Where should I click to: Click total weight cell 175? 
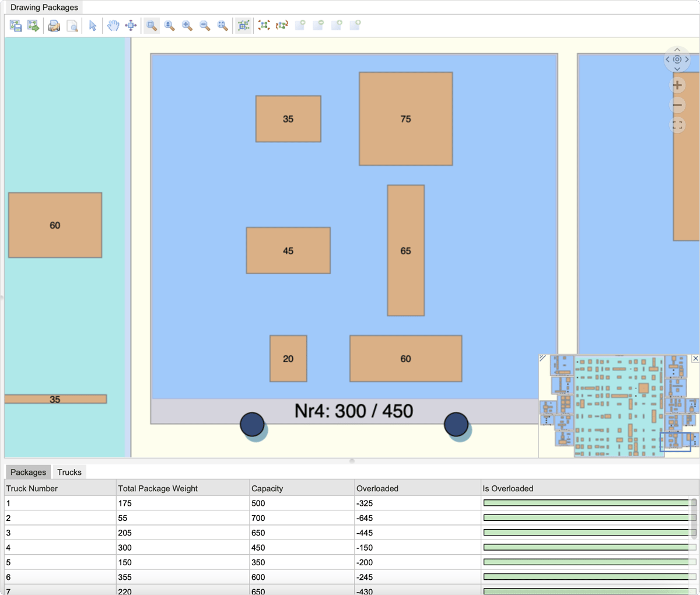[183, 503]
